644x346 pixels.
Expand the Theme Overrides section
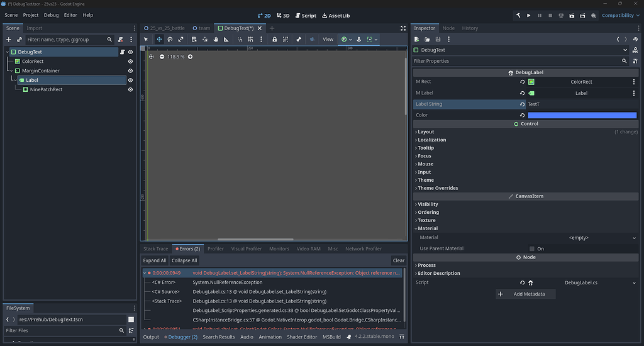point(438,188)
